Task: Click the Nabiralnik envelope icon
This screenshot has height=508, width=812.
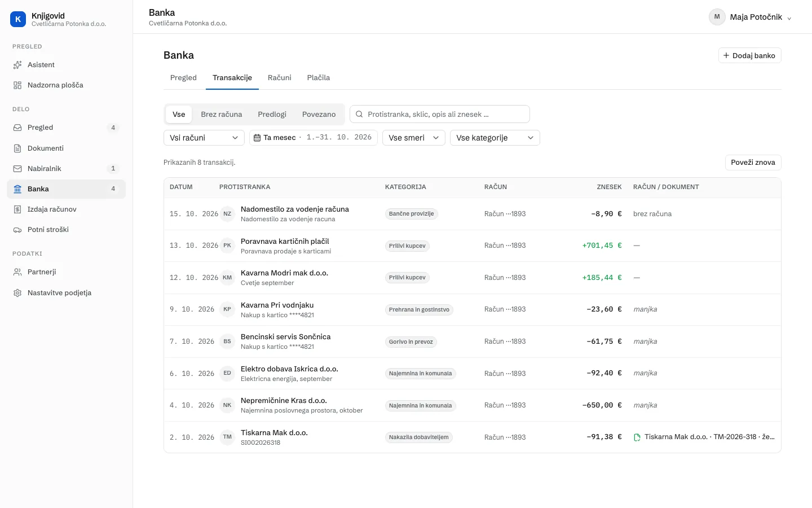Action: point(17,169)
